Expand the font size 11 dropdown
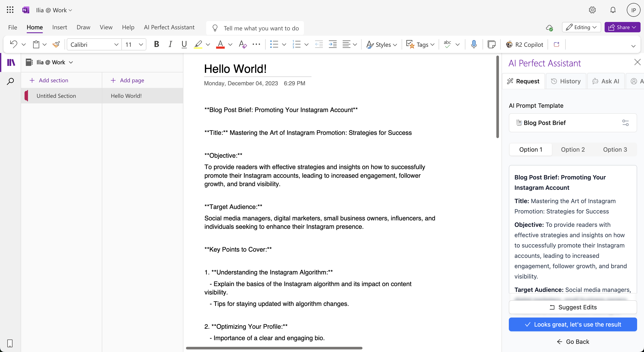 coord(141,45)
